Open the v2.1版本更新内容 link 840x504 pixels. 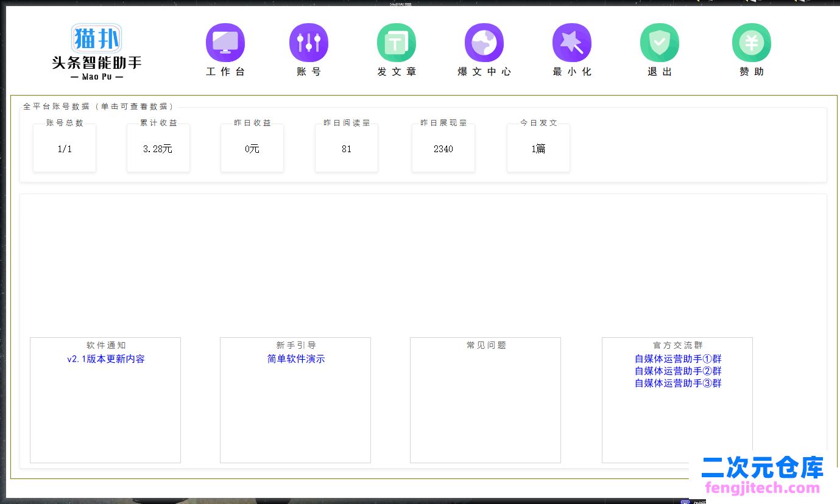(x=106, y=359)
